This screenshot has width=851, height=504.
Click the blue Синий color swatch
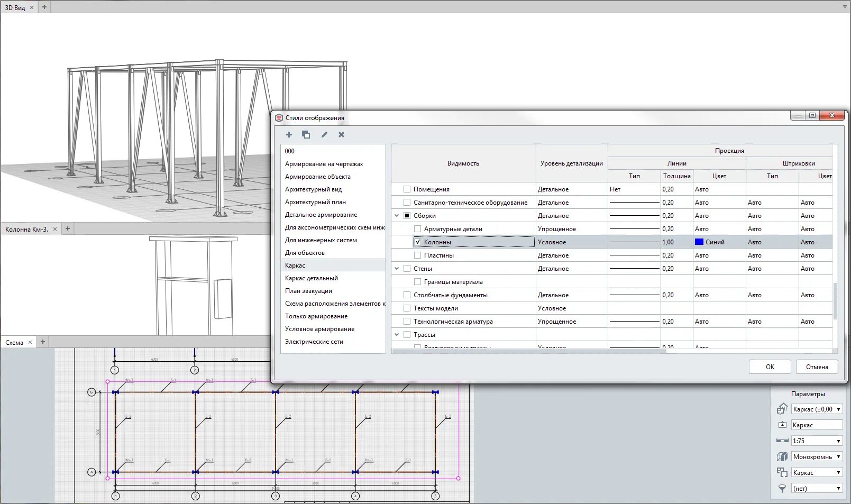point(699,242)
